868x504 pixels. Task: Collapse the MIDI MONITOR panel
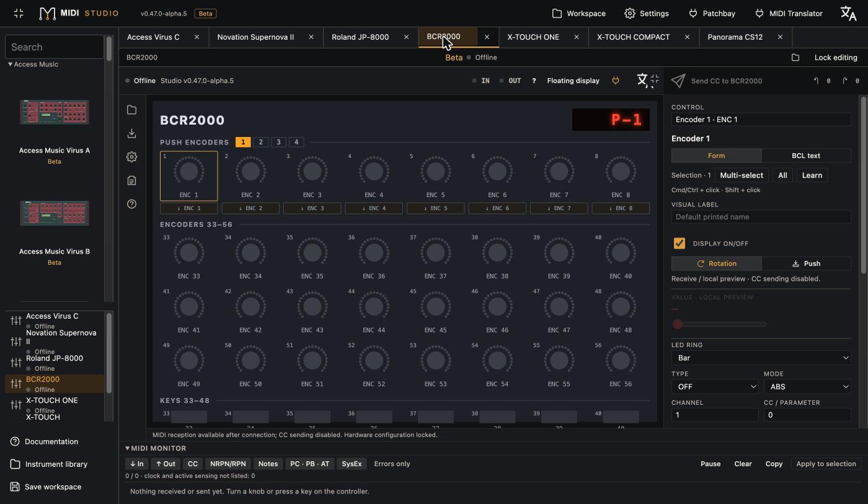tap(155, 448)
